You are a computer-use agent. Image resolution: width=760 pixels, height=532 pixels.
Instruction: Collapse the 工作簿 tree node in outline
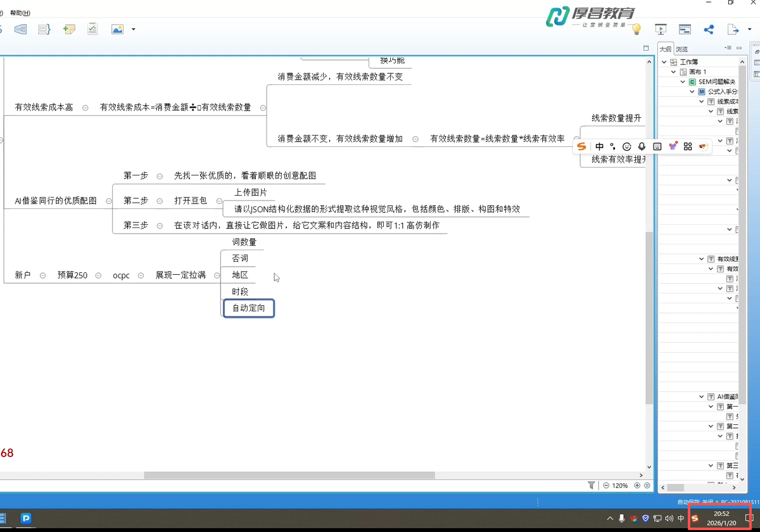664,62
